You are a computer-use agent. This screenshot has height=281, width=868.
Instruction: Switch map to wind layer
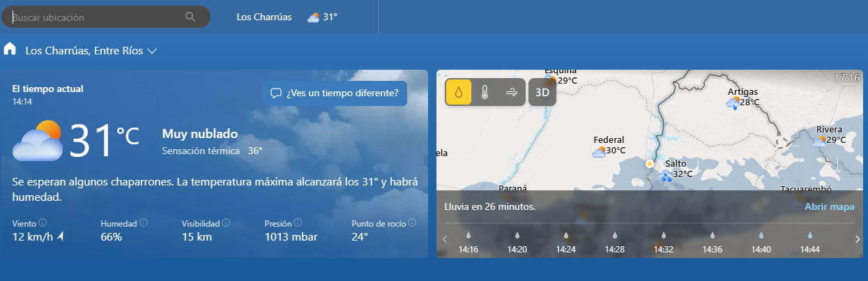(x=511, y=92)
